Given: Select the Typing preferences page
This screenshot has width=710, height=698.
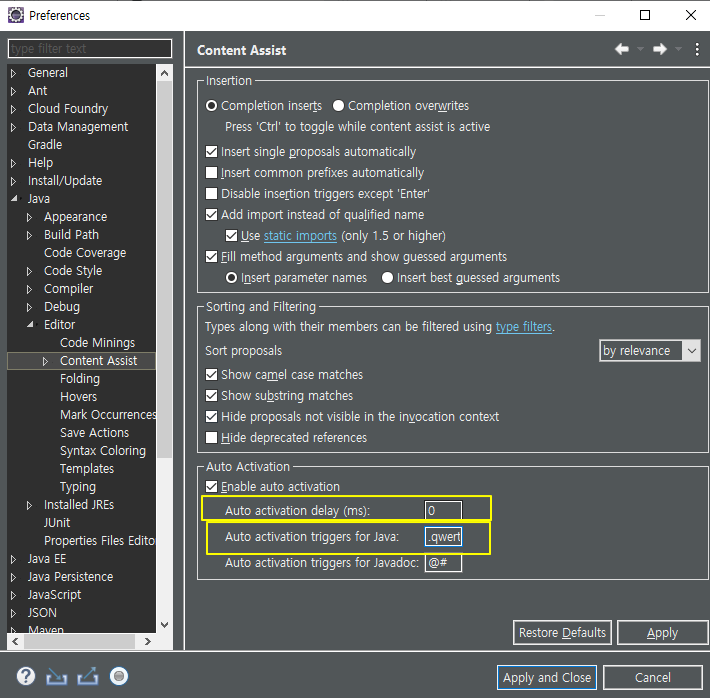Looking at the screenshot, I should point(78,487).
